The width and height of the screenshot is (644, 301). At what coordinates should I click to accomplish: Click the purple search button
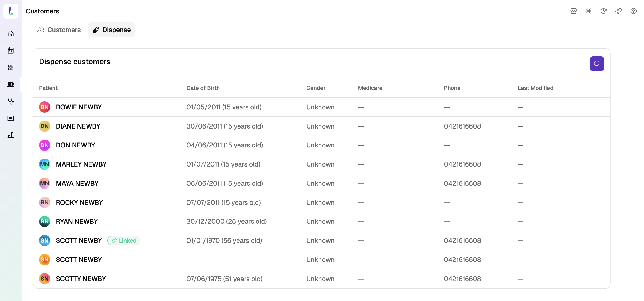tap(597, 64)
